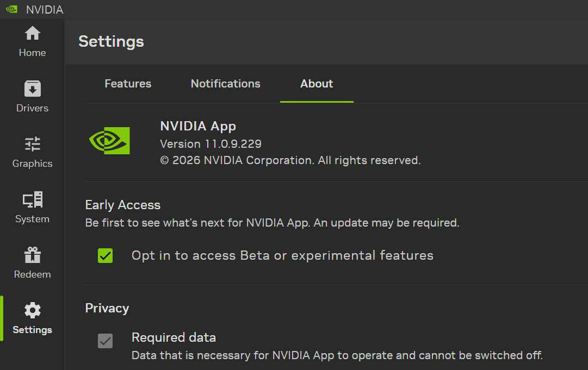Open the Home page in the sidebar

[32, 42]
